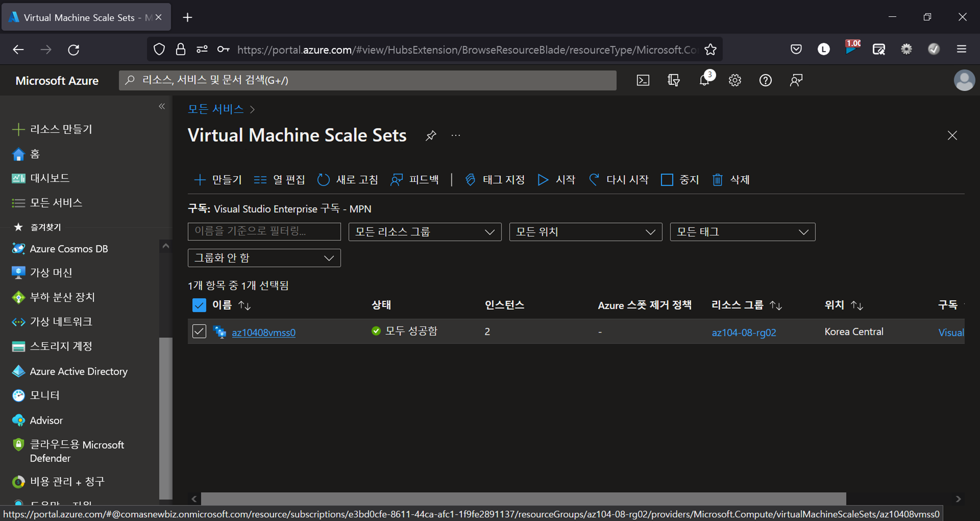Focus the name filter input field

[264, 231]
